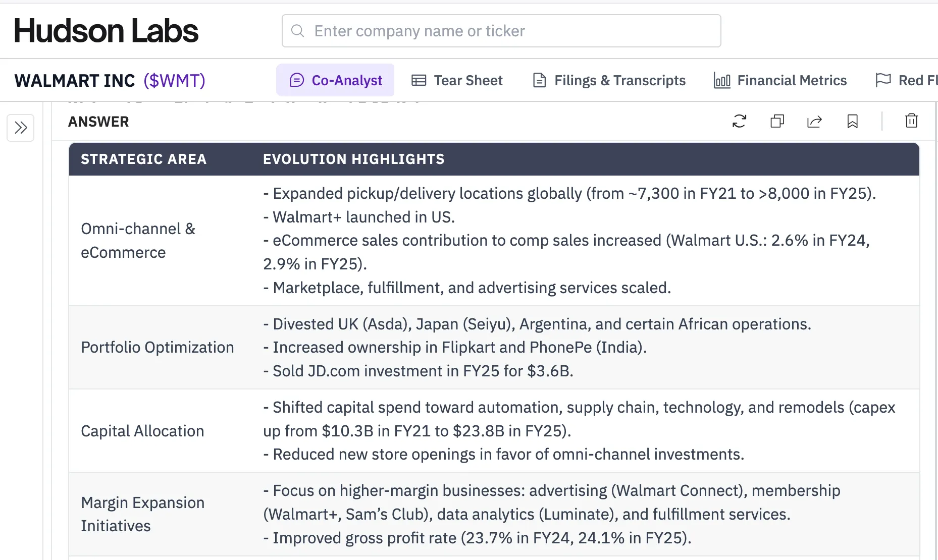Viewport: 938px width, 560px height.
Task: Bookmark this answer
Action: [x=852, y=121]
